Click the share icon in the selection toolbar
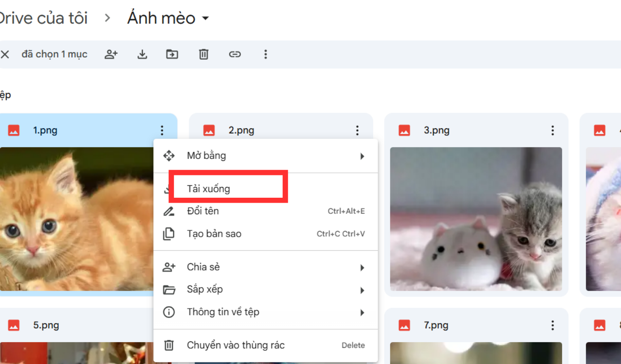621x364 pixels. 111,54
